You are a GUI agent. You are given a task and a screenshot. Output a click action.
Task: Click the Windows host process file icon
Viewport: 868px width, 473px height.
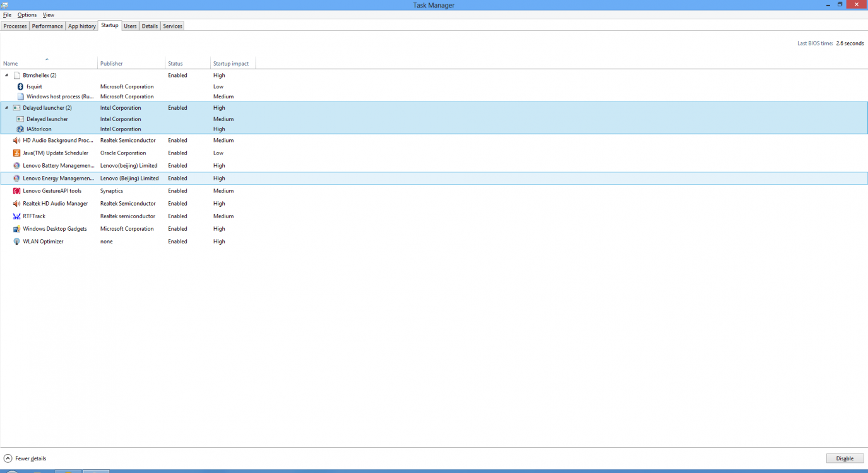click(x=20, y=96)
